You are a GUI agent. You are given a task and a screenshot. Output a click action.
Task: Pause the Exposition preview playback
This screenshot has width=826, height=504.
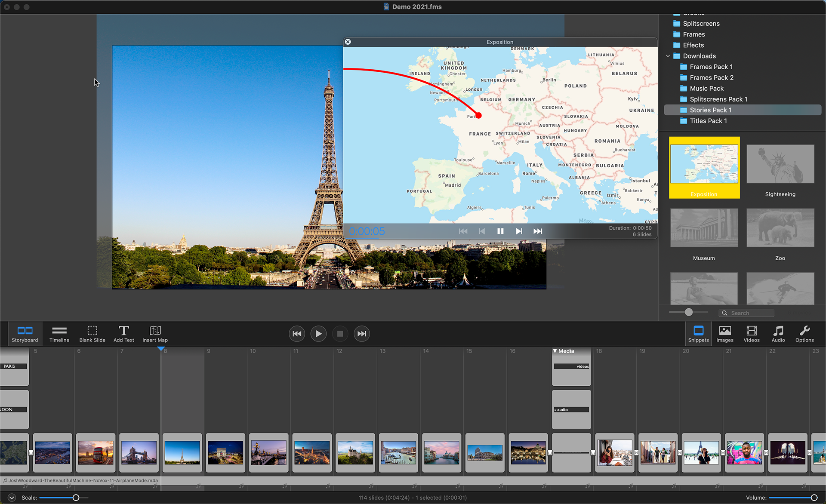[x=500, y=231]
